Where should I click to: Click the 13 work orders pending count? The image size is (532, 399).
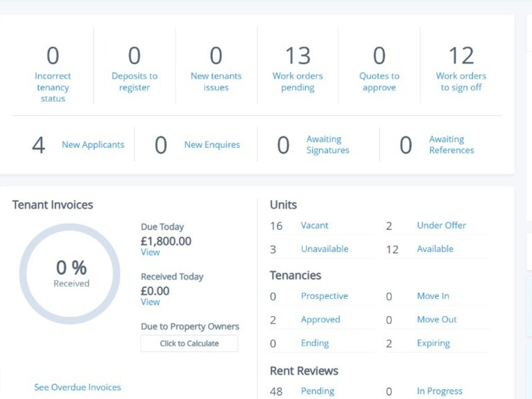tap(297, 56)
